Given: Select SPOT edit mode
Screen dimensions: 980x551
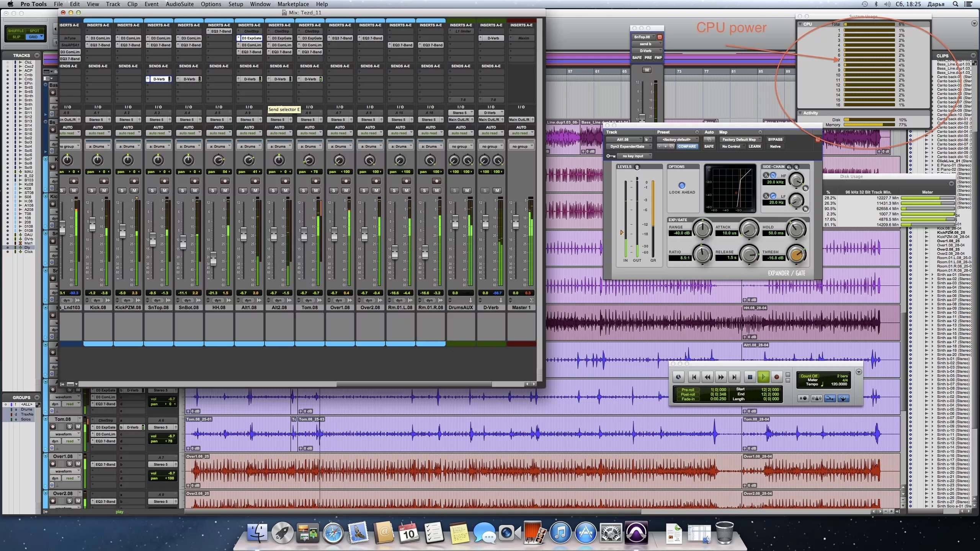Looking at the screenshot, I should tap(34, 31).
